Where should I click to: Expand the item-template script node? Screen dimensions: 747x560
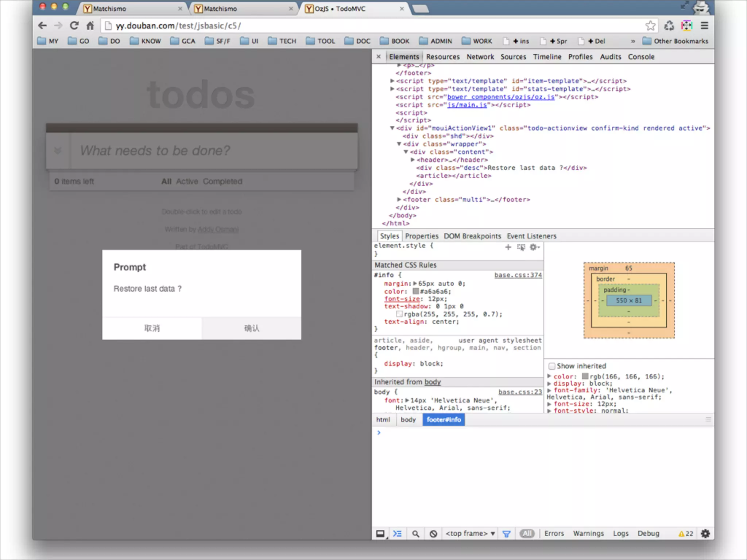(x=392, y=81)
